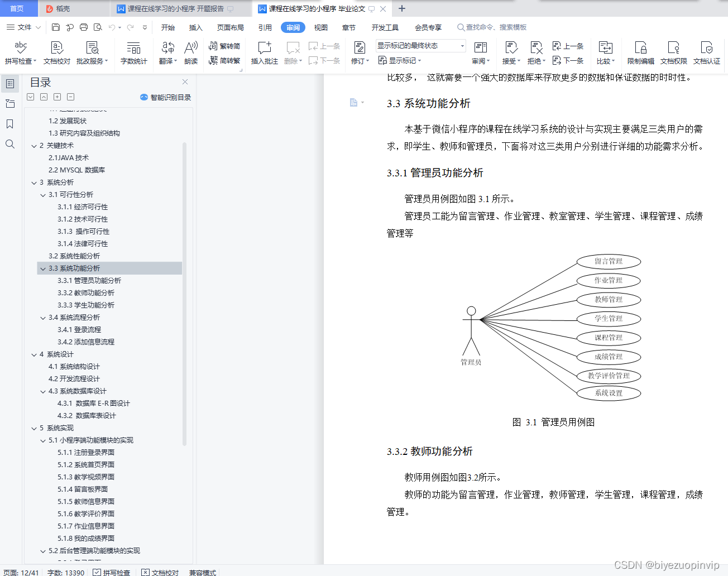The height and width of the screenshot is (576, 728).
Task: Switch to the 引用 ribbon tab
Action: [265, 27]
